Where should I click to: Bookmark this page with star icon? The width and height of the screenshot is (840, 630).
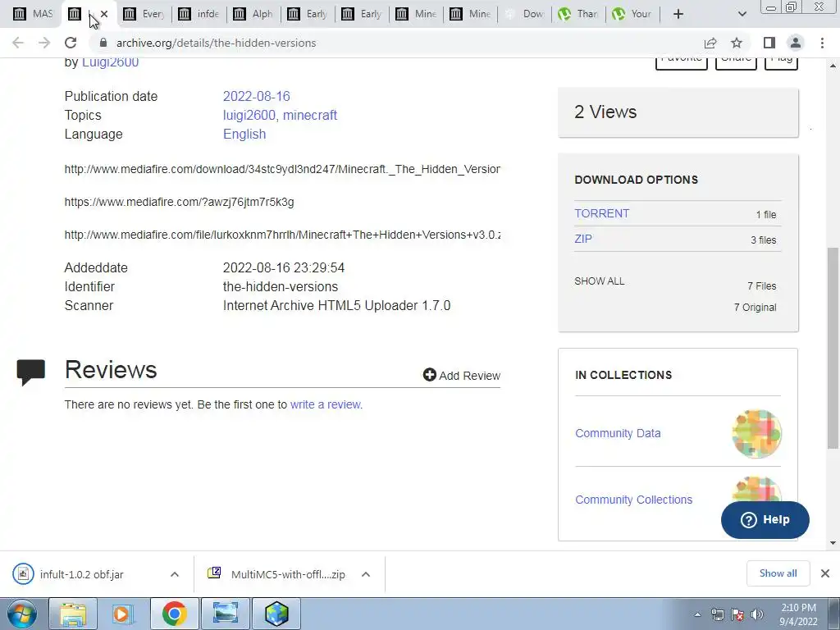(x=737, y=43)
